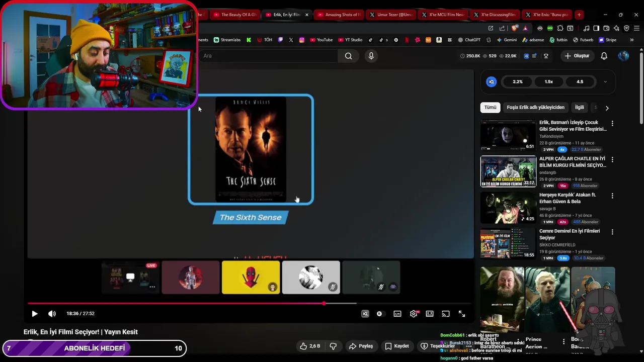
Task: Open the adsense bookmark
Action: point(533,40)
